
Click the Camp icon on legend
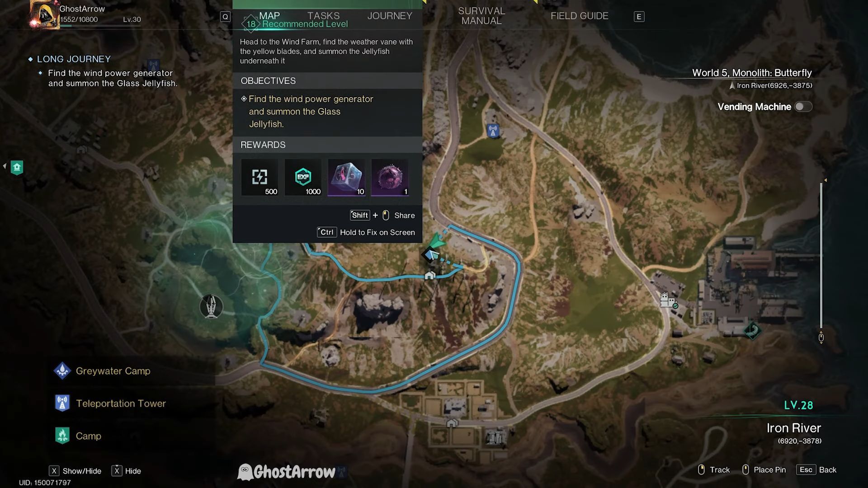coord(61,436)
